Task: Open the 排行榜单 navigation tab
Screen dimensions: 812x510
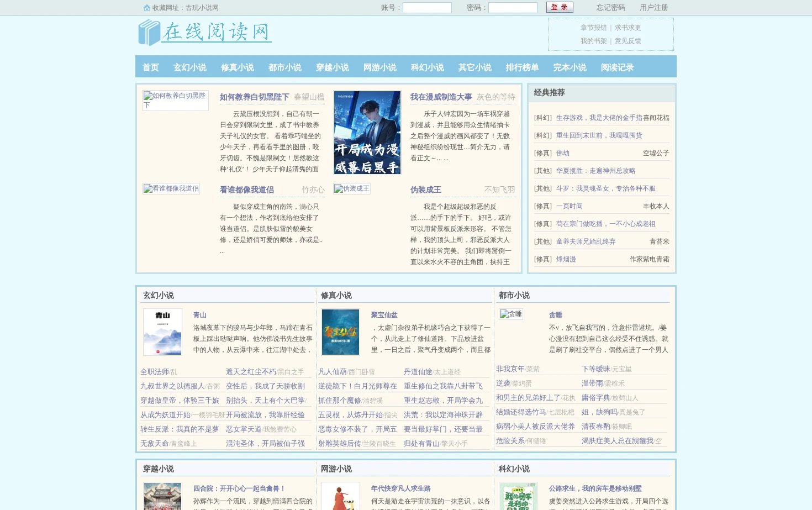Action: 523,67
